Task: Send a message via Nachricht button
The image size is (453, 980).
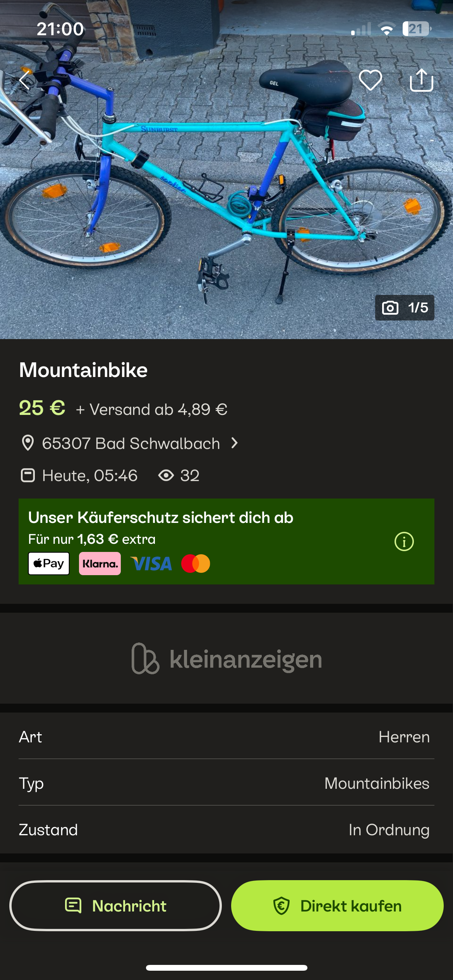Action: 115,906
